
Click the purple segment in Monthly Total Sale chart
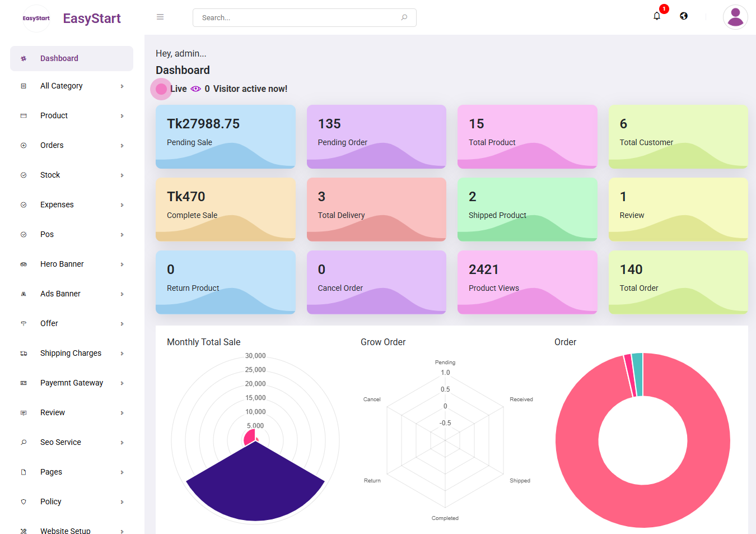[255, 487]
